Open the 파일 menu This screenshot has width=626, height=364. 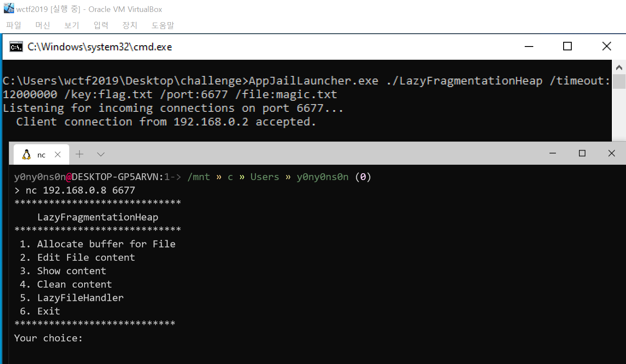[x=14, y=25]
